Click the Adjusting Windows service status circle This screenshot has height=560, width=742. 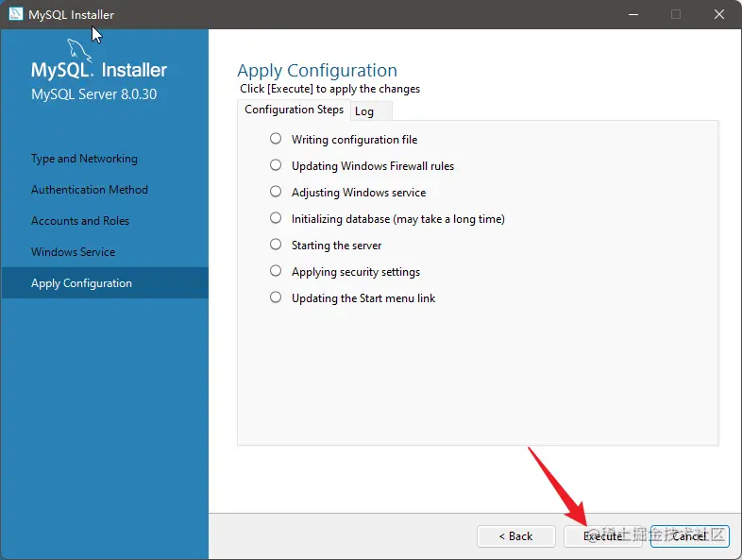276,192
